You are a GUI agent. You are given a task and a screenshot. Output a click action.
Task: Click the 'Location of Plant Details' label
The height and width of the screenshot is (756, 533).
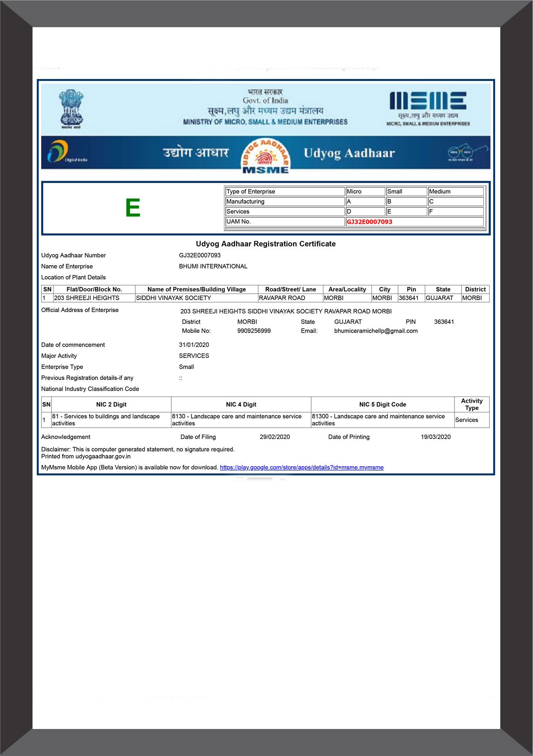click(74, 277)
